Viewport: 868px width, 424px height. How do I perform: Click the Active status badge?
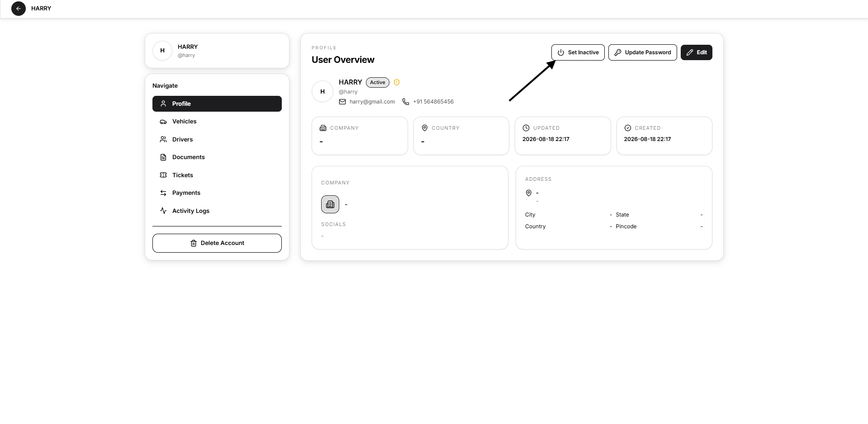pos(378,82)
